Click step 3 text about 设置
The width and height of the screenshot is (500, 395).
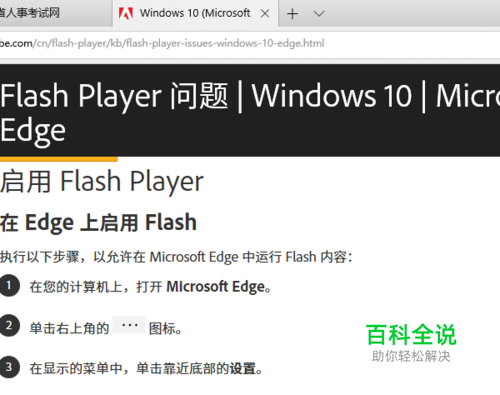click(146, 368)
